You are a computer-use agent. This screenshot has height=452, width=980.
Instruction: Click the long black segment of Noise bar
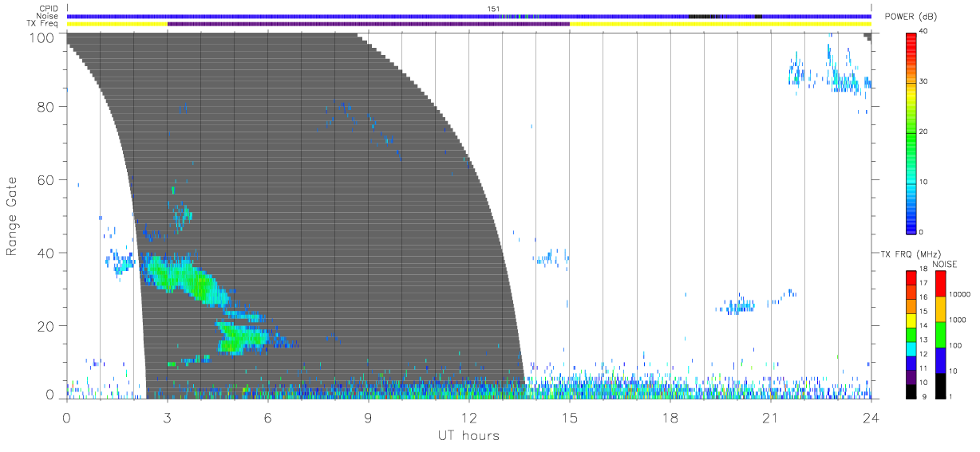pyautogui.click(x=705, y=16)
